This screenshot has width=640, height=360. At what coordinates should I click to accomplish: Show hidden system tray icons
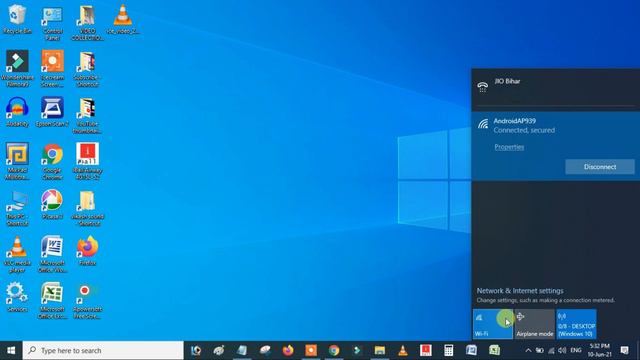coord(528,350)
